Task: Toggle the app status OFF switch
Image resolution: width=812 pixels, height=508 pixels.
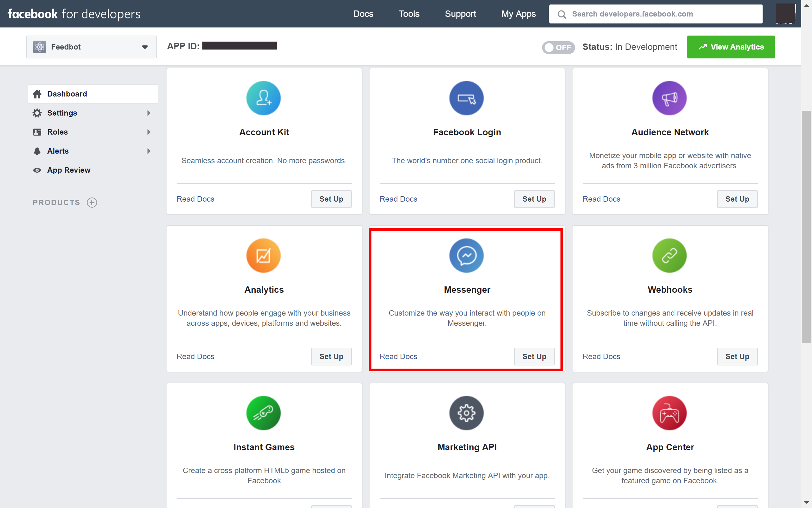Action: coord(558,47)
